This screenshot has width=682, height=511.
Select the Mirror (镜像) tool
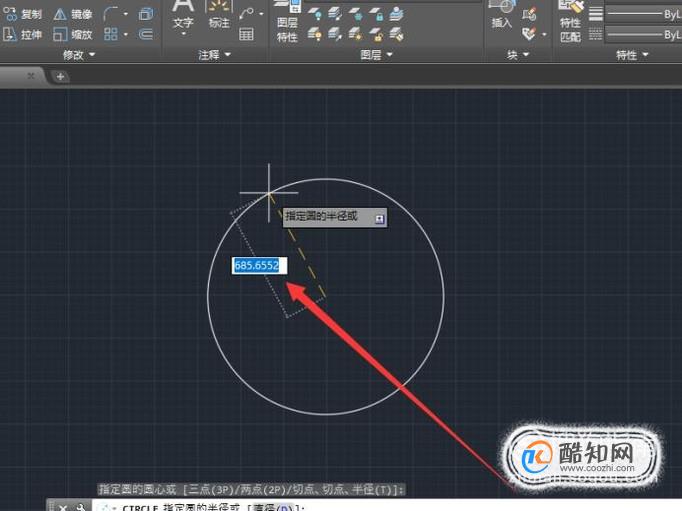pos(73,14)
